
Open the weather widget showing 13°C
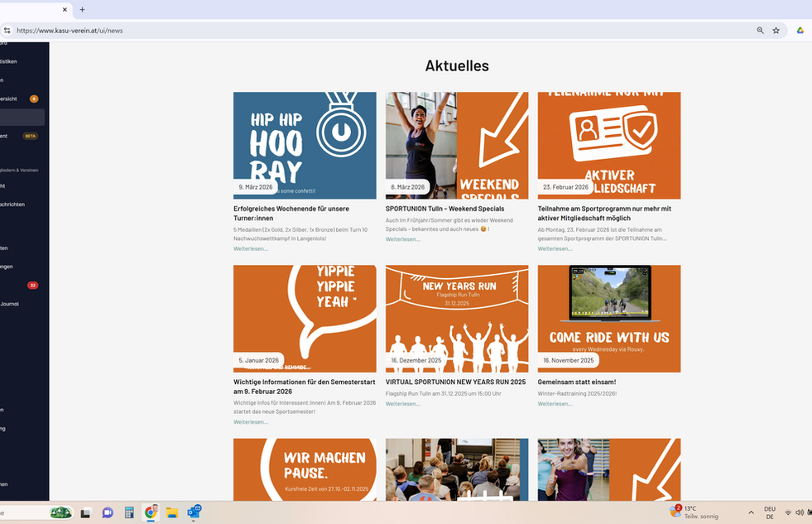(x=694, y=512)
